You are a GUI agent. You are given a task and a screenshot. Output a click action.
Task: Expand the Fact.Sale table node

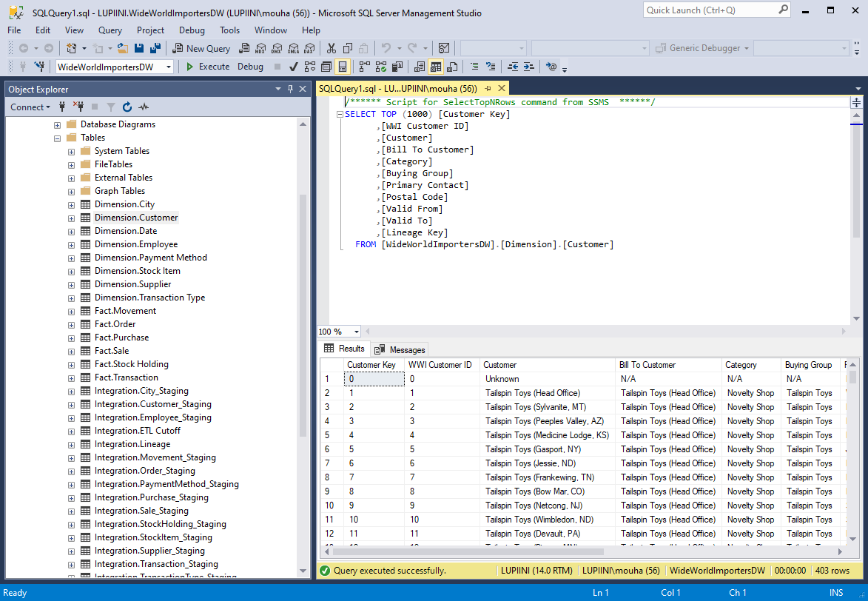click(71, 351)
